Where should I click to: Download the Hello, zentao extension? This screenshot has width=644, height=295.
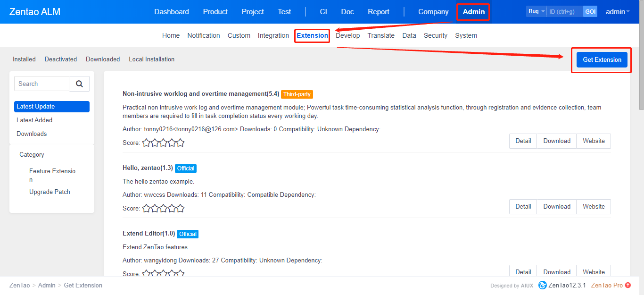(x=557, y=206)
